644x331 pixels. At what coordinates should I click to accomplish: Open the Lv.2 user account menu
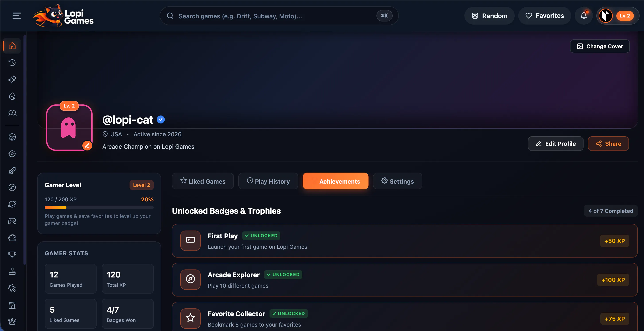point(617,16)
